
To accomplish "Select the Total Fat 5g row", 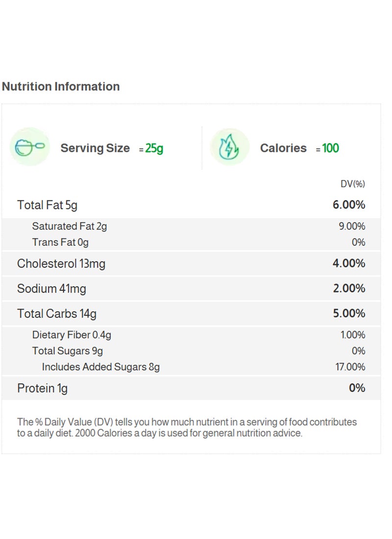I will pos(48,205).
